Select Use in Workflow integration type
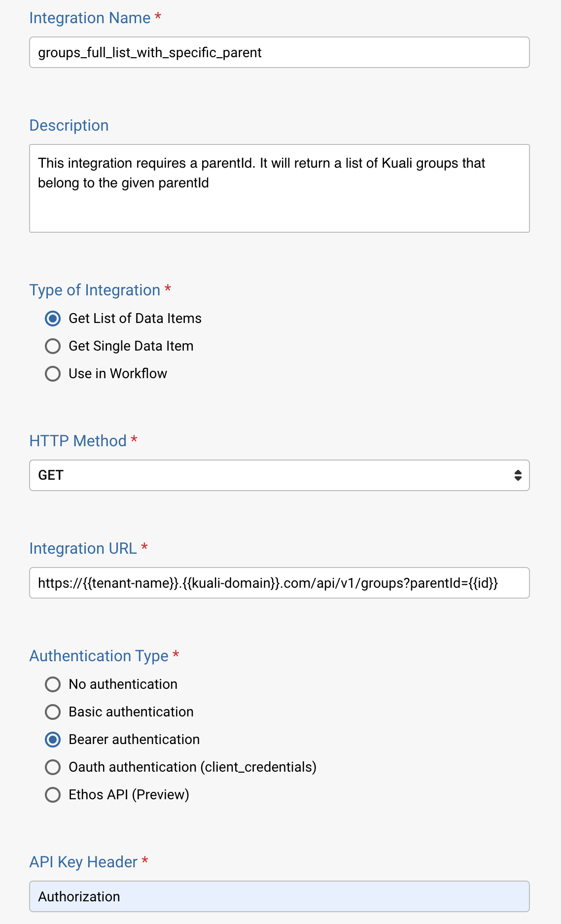 point(53,374)
